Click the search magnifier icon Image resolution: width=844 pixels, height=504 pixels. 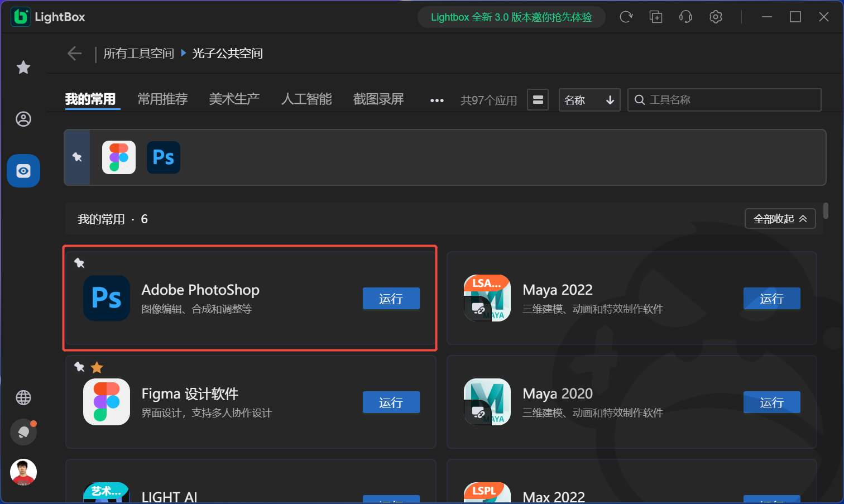pyautogui.click(x=640, y=100)
